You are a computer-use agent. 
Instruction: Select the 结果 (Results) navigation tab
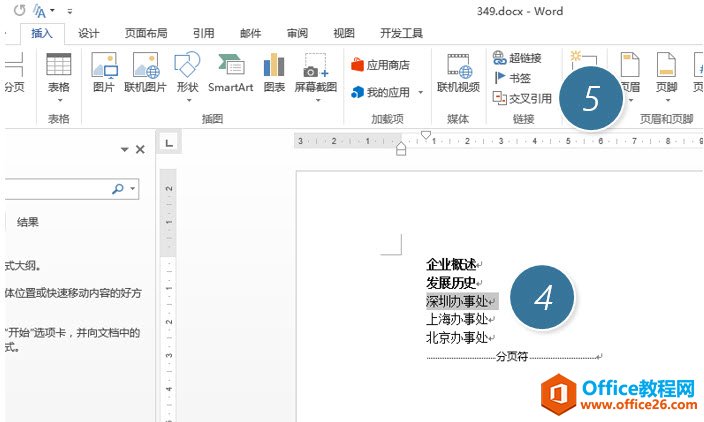(x=28, y=222)
